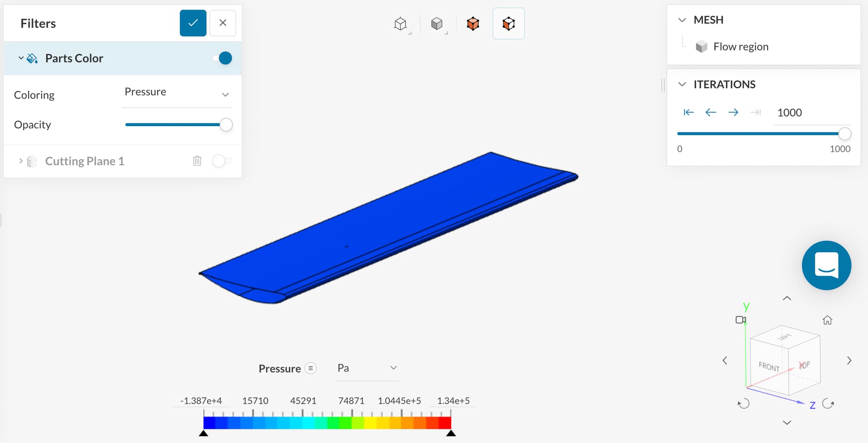Click the minimum legend value -1.387e+4

point(201,401)
